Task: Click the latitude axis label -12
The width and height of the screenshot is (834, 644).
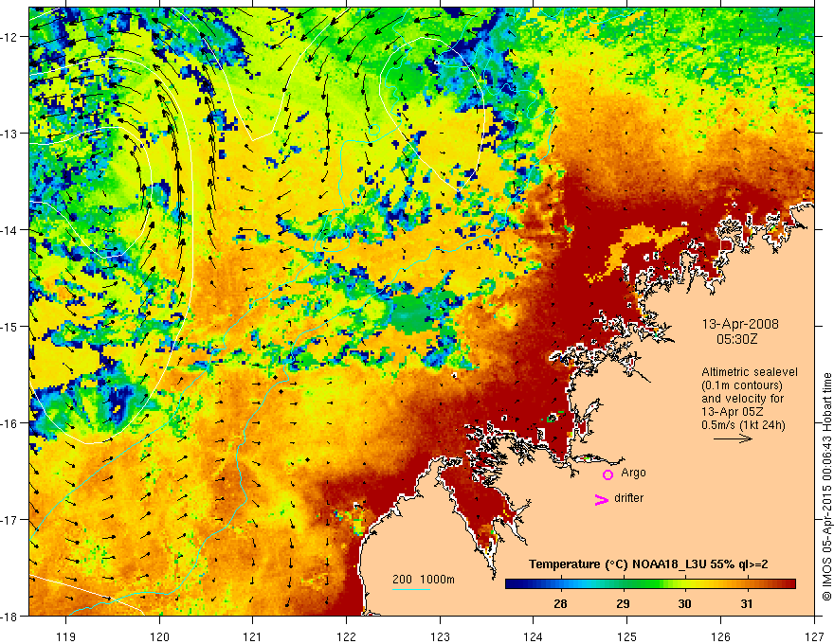Action: tap(9, 37)
